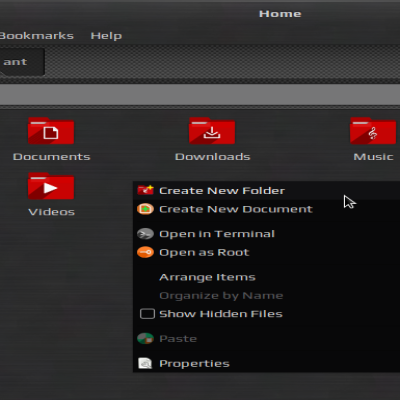Open the Help menu
This screenshot has width=400, height=400.
pyautogui.click(x=106, y=36)
